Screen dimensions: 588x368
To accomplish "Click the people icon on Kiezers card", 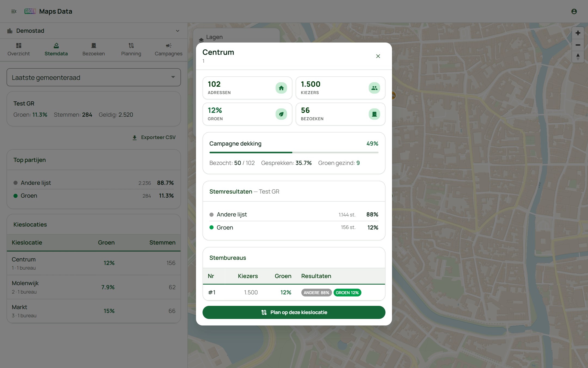I will tap(374, 88).
